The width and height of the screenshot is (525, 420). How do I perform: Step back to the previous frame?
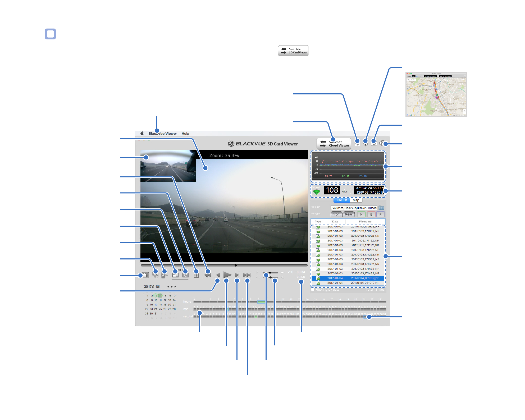pos(218,275)
